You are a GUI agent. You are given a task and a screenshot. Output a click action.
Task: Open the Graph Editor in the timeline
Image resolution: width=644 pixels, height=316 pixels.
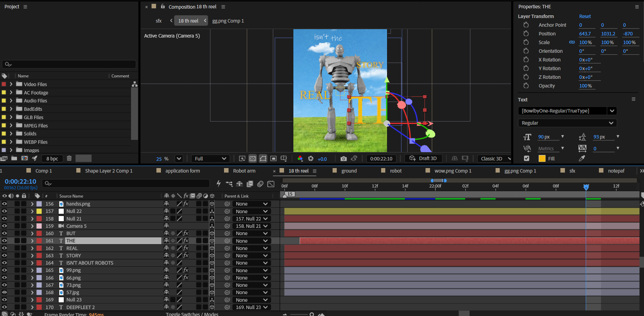pos(271,184)
